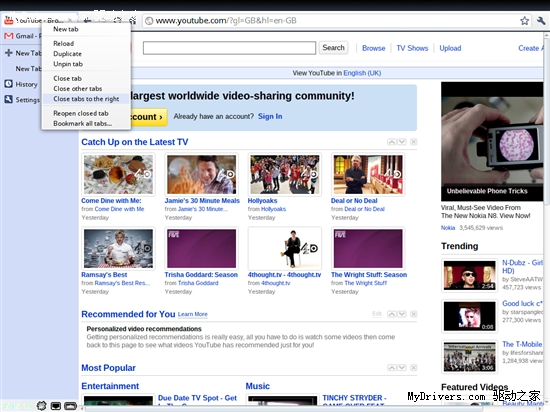This screenshot has height=412, width=550.
Task: Choose Close tab from the context menu
Action: (86, 78)
